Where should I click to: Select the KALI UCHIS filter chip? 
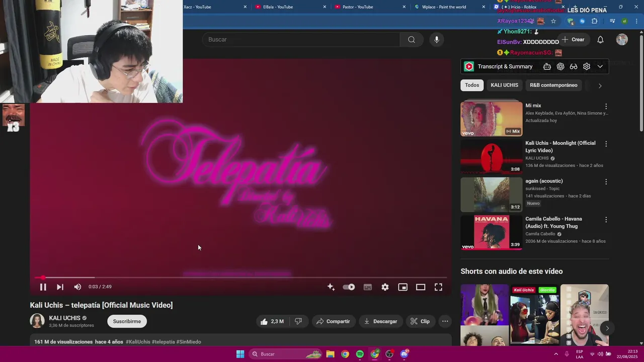click(x=504, y=85)
